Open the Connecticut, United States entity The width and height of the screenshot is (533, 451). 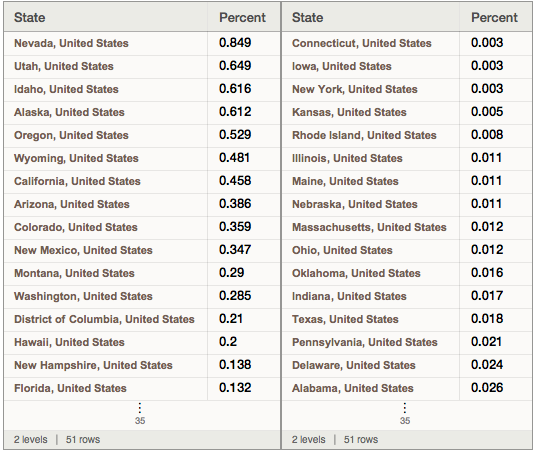[x=362, y=44]
